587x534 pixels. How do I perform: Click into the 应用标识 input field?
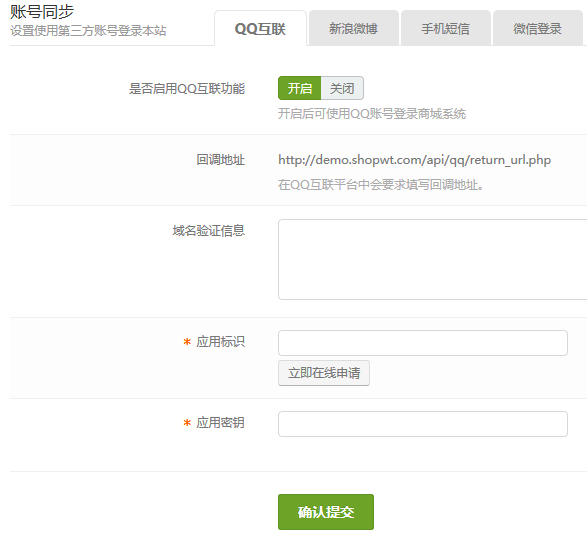(x=423, y=343)
